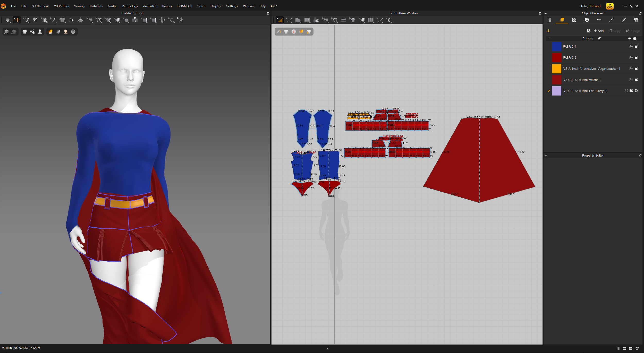Toggle avatar display in 3D window
This screenshot has width=644, height=353.
pos(40,32)
